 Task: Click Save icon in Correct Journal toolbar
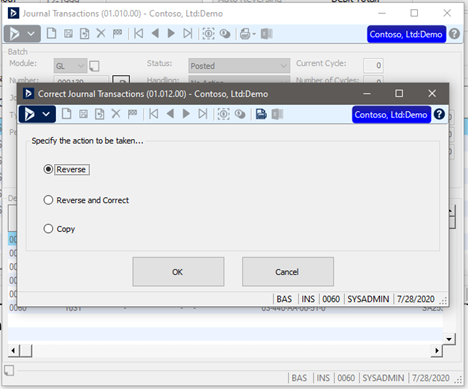[83, 114]
